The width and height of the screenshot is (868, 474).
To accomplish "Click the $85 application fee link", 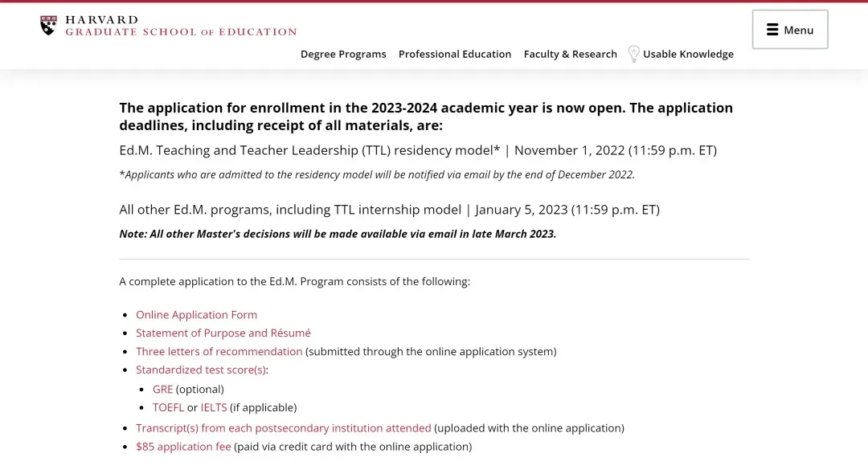I will [183, 447].
